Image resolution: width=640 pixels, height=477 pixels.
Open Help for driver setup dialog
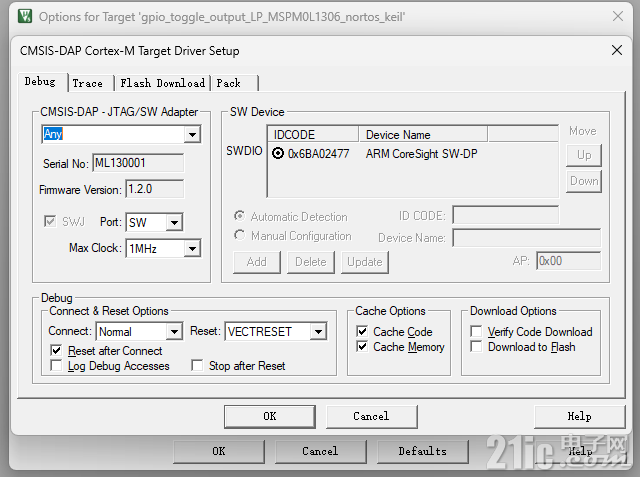coord(580,416)
